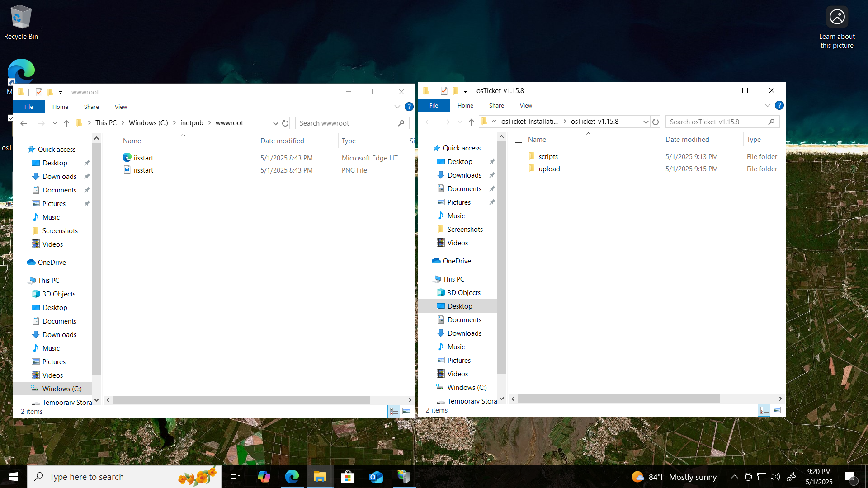Image resolution: width=868 pixels, height=488 pixels.
Task: Open help icon in osTicket window
Action: tap(779, 105)
